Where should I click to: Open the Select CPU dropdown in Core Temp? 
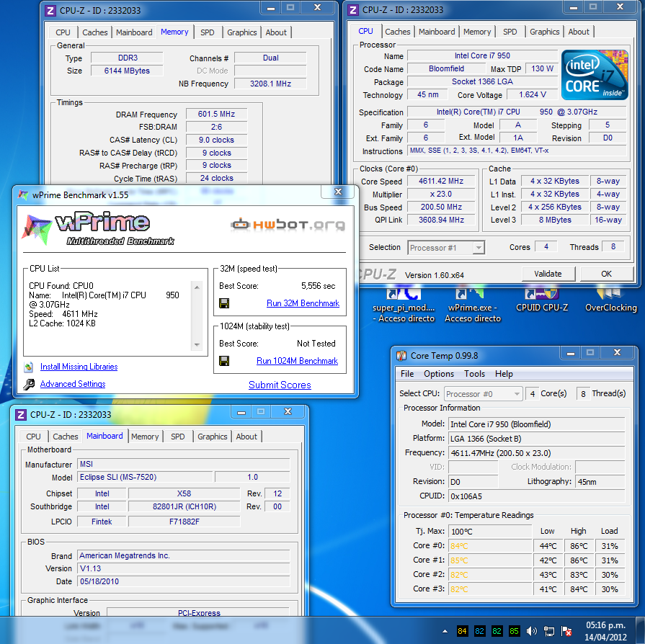pyautogui.click(x=484, y=394)
